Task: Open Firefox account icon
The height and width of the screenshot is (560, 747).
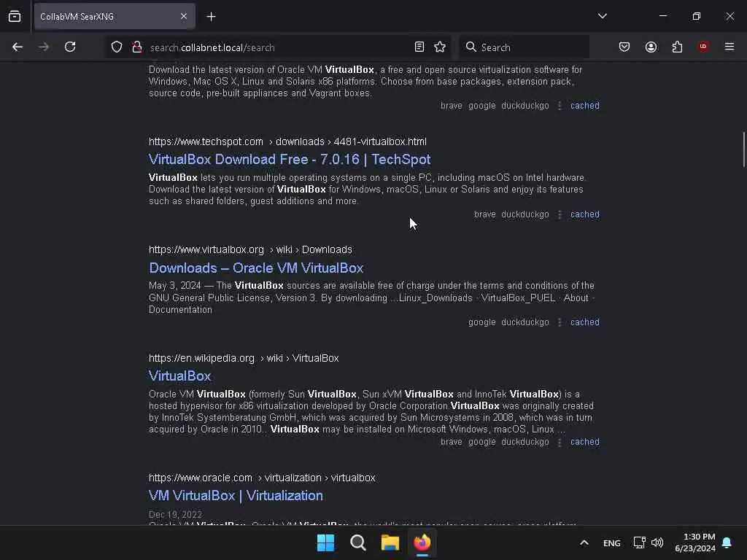Action: pos(651,47)
